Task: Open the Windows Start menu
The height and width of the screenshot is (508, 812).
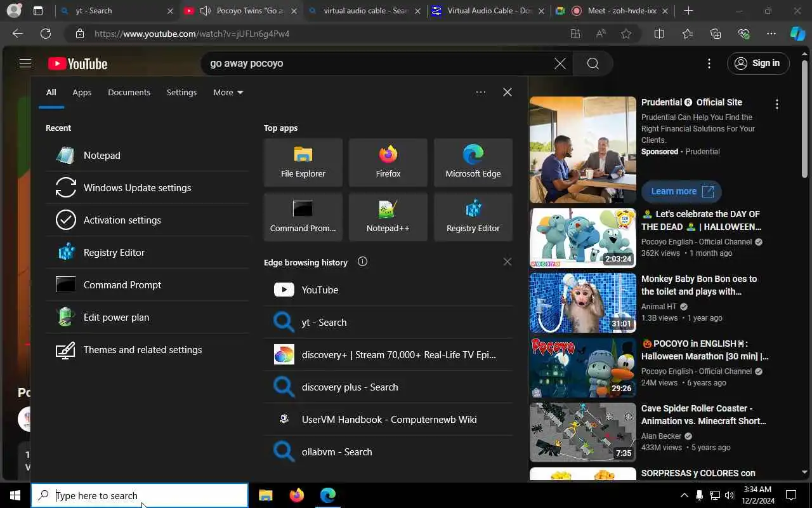Action: point(15,495)
